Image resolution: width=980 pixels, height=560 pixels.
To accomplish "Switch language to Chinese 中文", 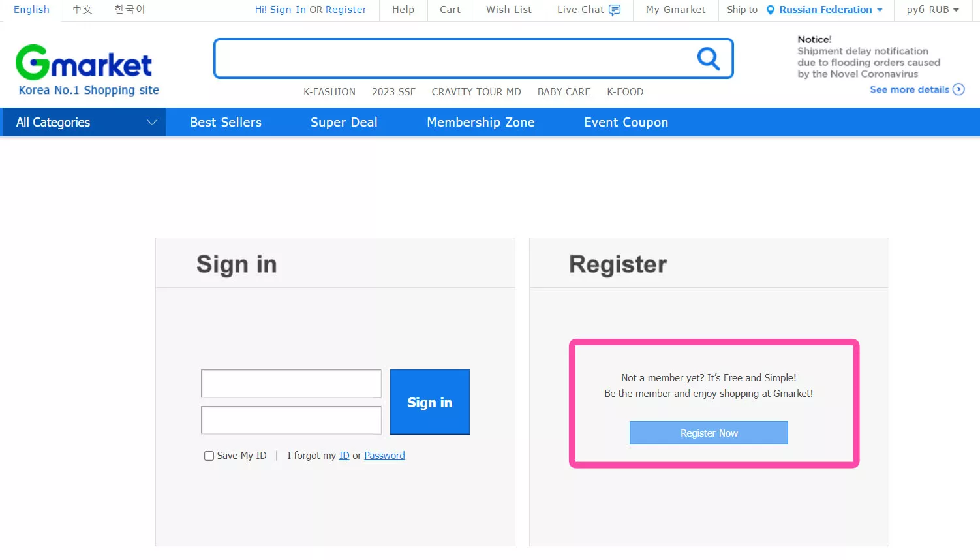I will [x=82, y=10].
